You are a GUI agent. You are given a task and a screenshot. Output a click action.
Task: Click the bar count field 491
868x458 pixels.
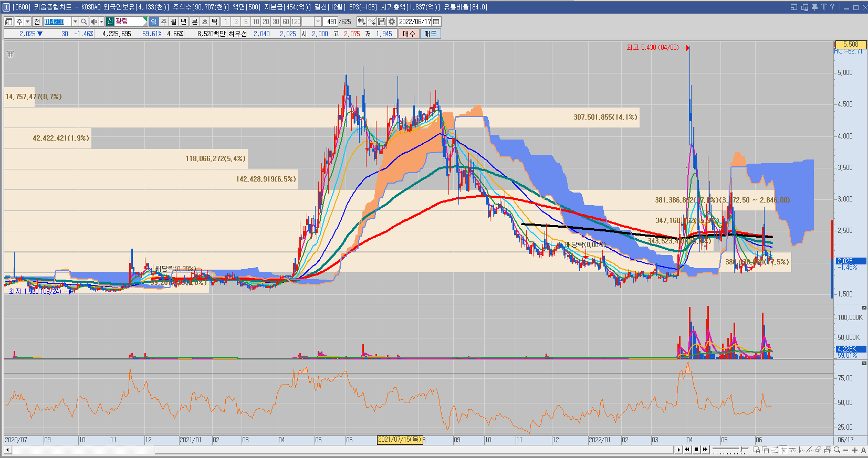coord(331,22)
